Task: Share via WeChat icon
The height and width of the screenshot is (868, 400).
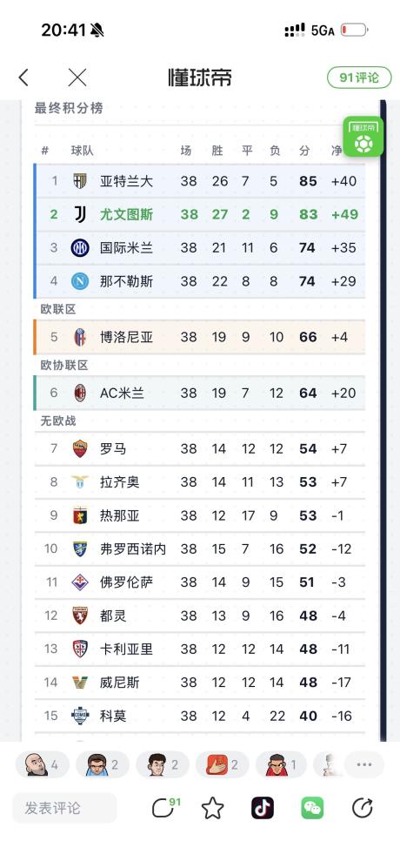Action: [312, 808]
